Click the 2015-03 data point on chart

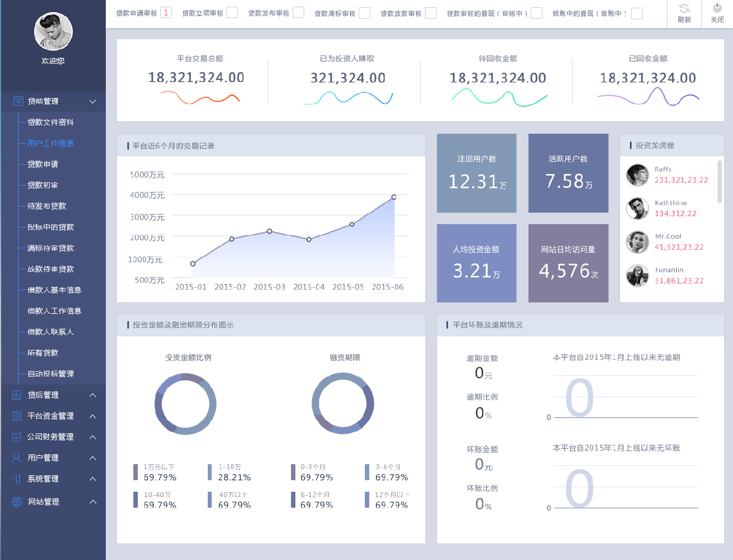pos(270,231)
